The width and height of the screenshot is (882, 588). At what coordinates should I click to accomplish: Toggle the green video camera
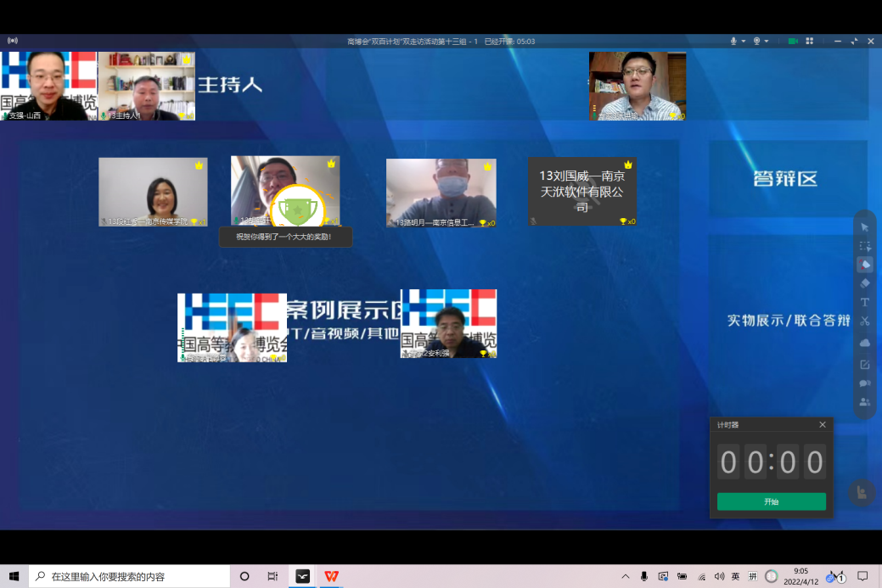pos(793,41)
